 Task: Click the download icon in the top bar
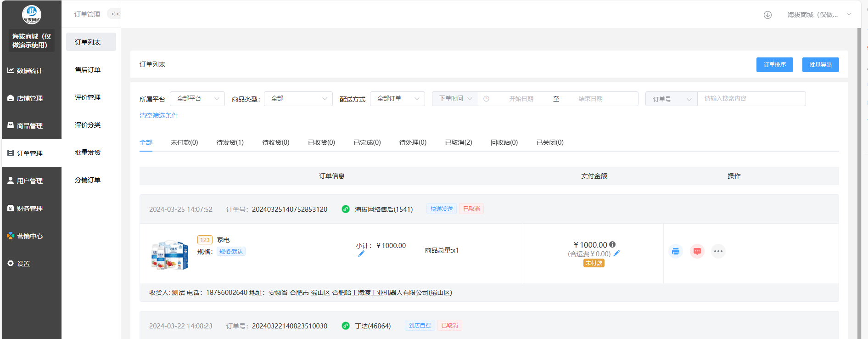coord(767,15)
